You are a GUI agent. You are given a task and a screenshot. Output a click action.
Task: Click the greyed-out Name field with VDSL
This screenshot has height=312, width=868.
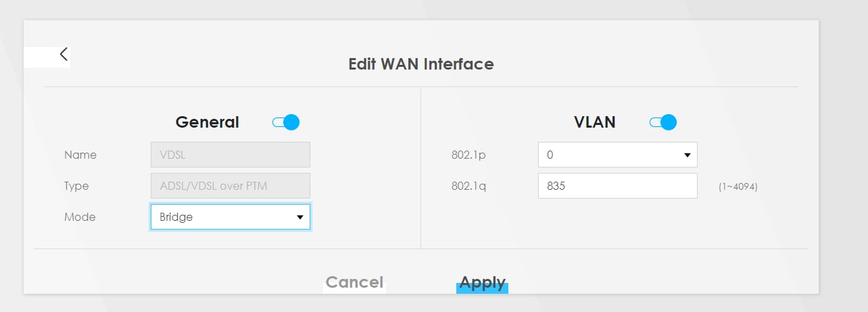[x=230, y=155]
